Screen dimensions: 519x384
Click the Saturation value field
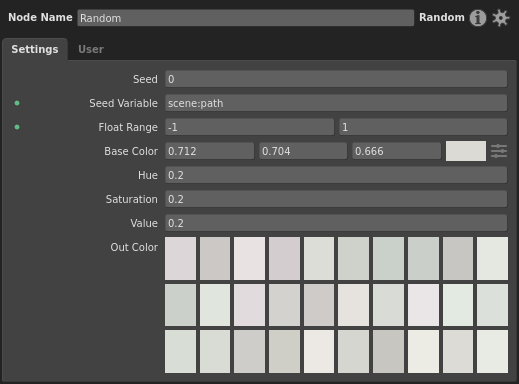pyautogui.click(x=336, y=199)
